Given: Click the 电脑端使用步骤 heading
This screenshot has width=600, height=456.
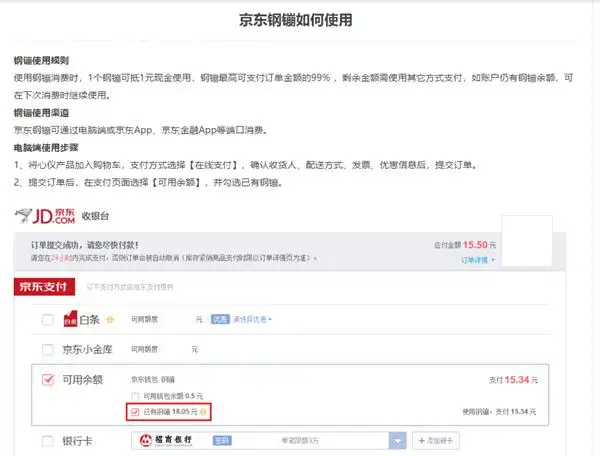Looking at the screenshot, I should pyautogui.click(x=46, y=148).
